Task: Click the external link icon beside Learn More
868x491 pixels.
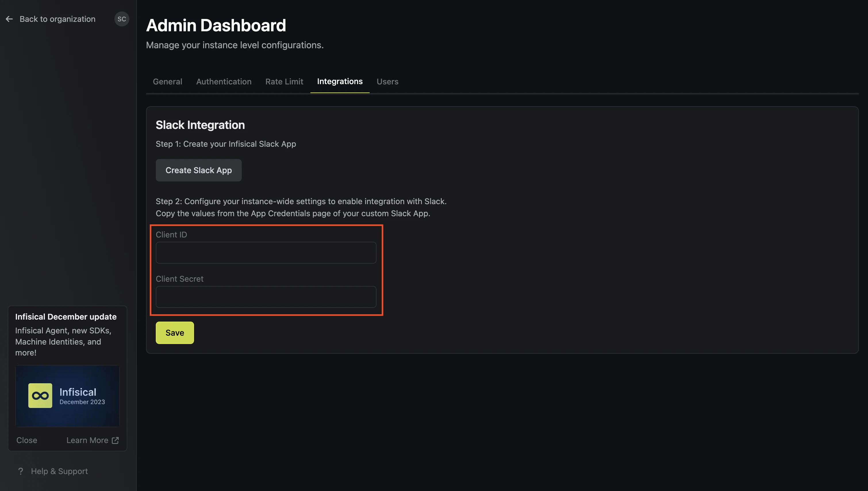Action: [116, 440]
